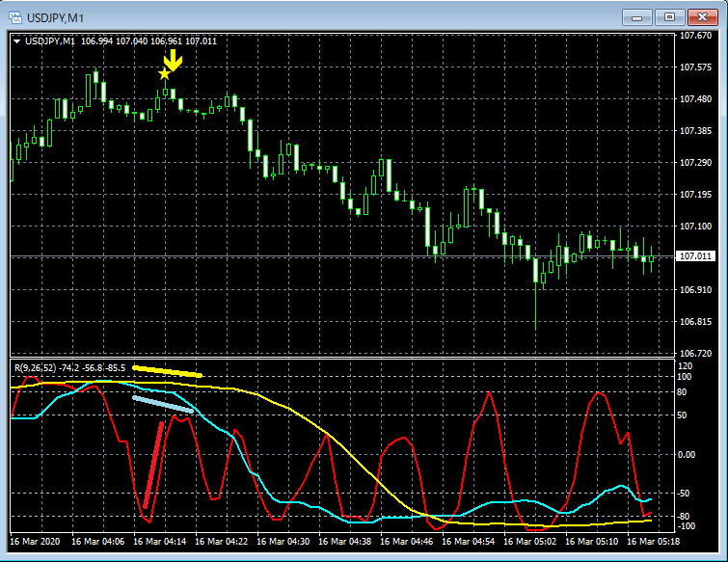The image size is (728, 562).
Task: Click the 16 Mar 04:54 time label
Action: (x=469, y=542)
